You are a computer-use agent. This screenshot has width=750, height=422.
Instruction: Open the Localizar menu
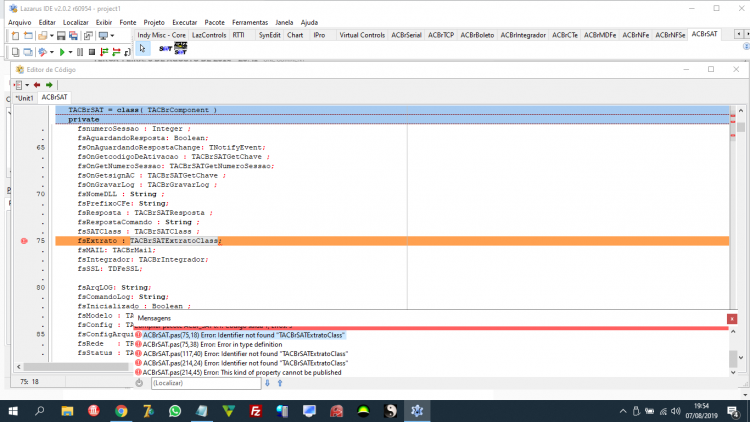tap(76, 22)
